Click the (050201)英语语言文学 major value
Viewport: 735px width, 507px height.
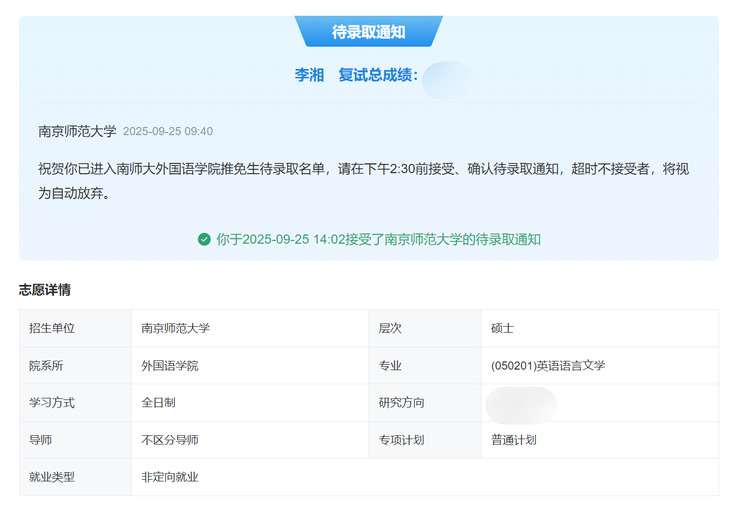pyautogui.click(x=548, y=365)
